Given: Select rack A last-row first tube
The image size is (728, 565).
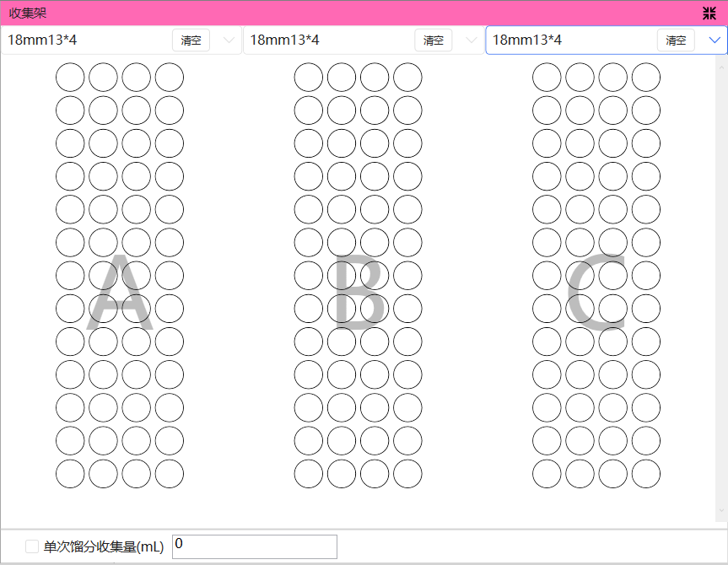Looking at the screenshot, I should pyautogui.click(x=70, y=474).
